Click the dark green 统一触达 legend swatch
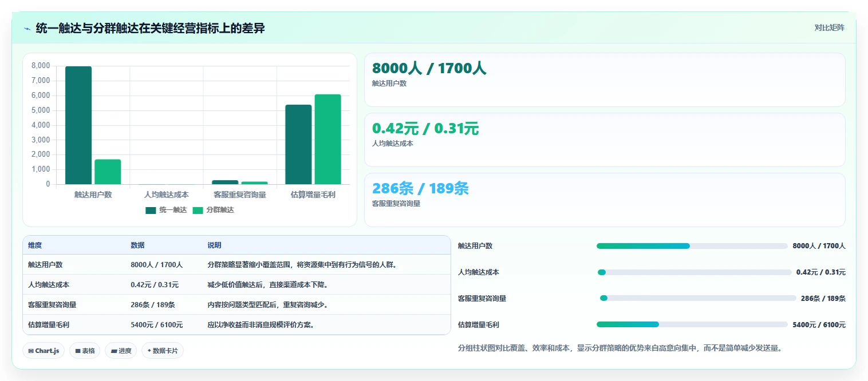Image resolution: width=868 pixels, height=381 pixels. pos(151,210)
